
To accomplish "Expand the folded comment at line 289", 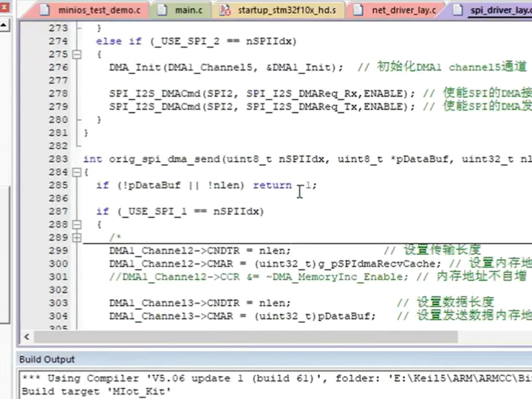I will pyautogui.click(x=77, y=238).
